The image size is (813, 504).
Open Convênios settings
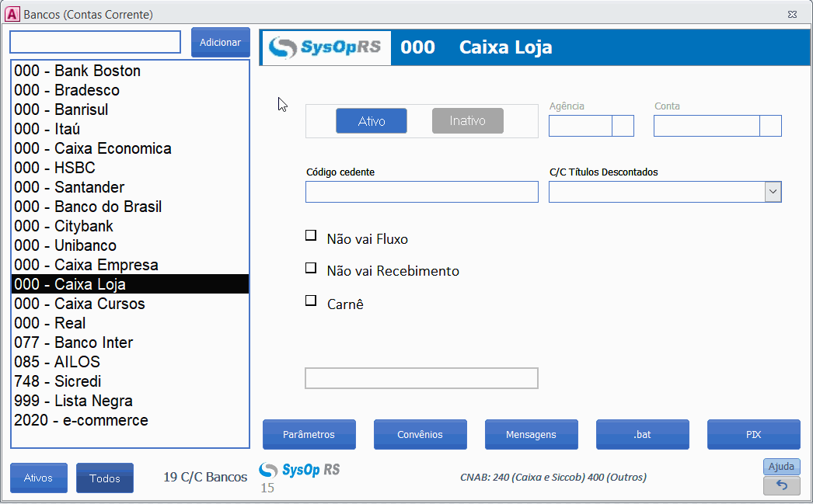point(420,434)
